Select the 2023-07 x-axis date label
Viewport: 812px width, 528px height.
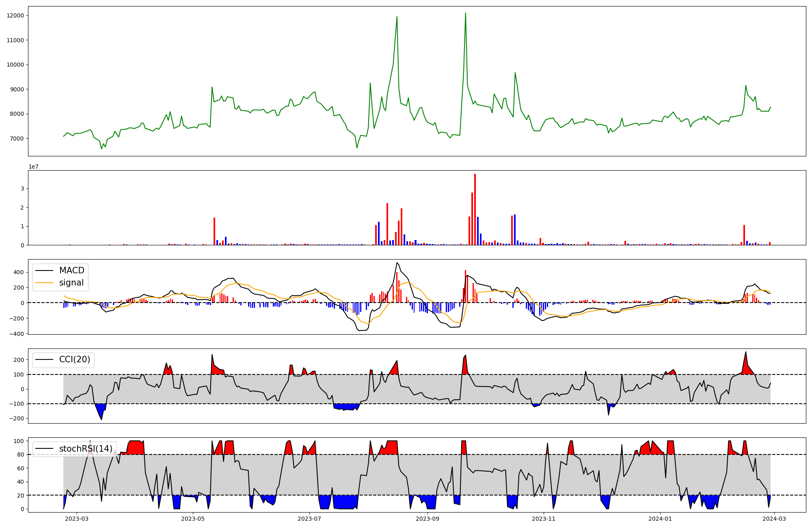[x=309, y=519]
